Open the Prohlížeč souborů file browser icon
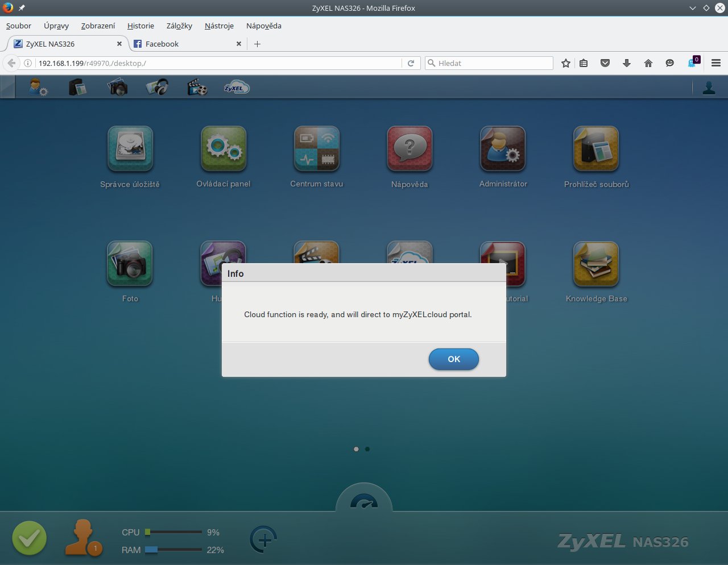Viewport: 728px width, 565px height. (596, 148)
